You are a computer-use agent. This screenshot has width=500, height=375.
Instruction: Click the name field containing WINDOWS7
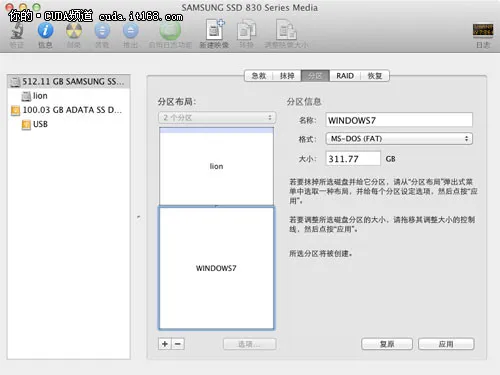coord(399,120)
